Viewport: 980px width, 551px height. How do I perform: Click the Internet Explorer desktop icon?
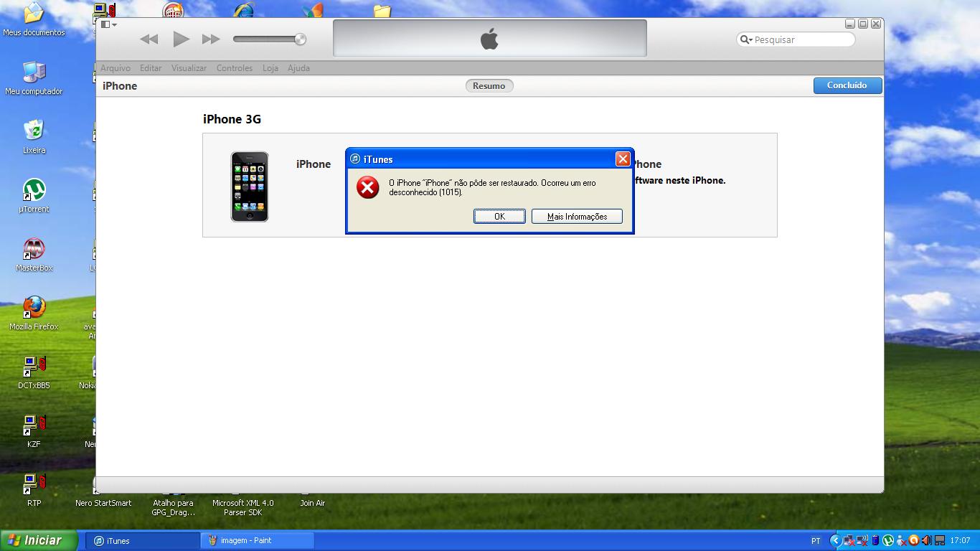click(243, 9)
